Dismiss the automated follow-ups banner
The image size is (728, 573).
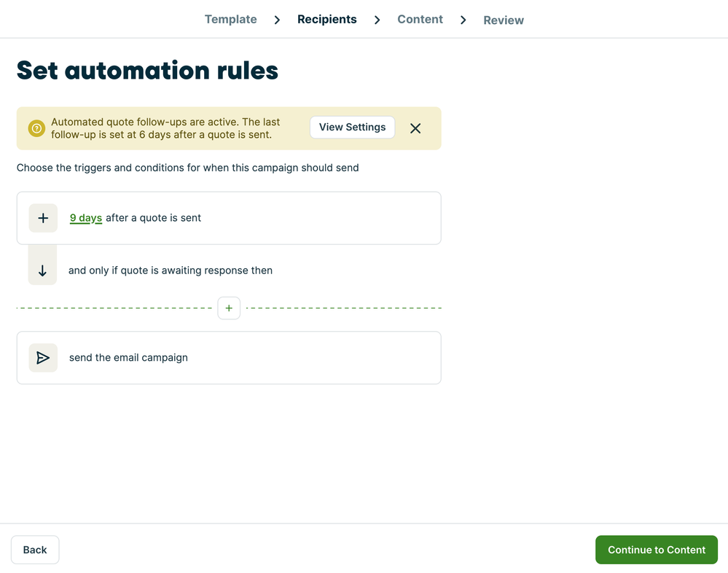[x=415, y=128]
